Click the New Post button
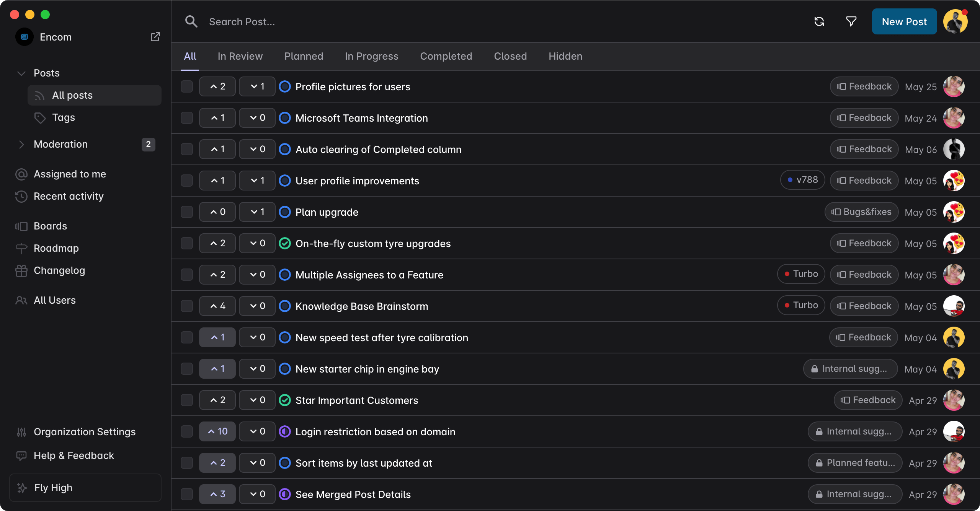 click(x=904, y=21)
